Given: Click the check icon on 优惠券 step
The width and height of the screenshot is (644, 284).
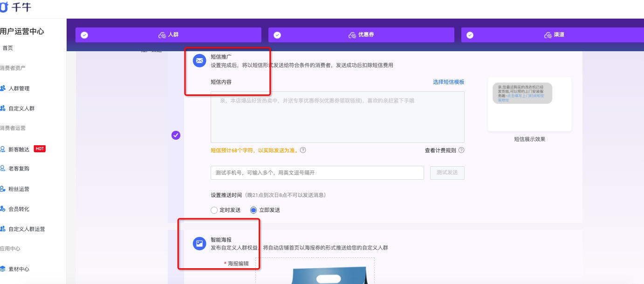Looking at the screenshot, I should (x=277, y=35).
